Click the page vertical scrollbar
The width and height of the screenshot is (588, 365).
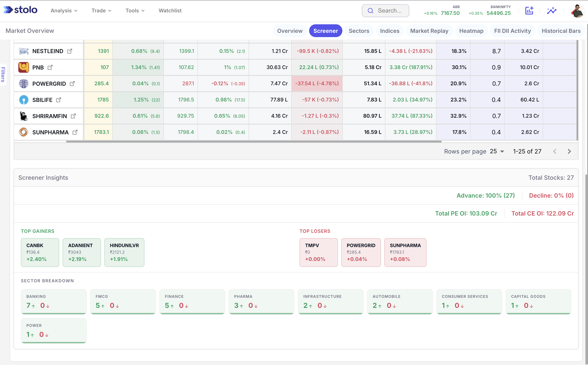click(x=586, y=269)
